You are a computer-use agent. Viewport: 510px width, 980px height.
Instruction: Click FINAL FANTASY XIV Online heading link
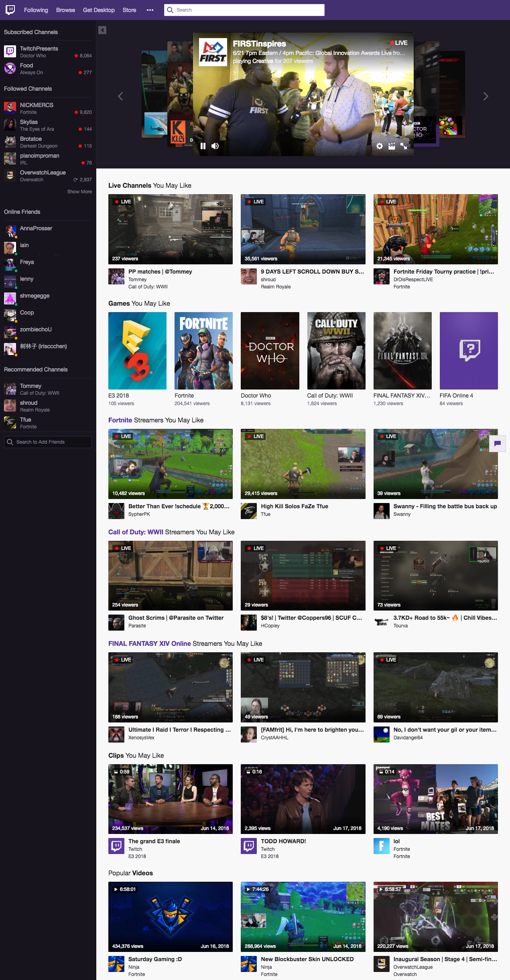click(x=149, y=643)
